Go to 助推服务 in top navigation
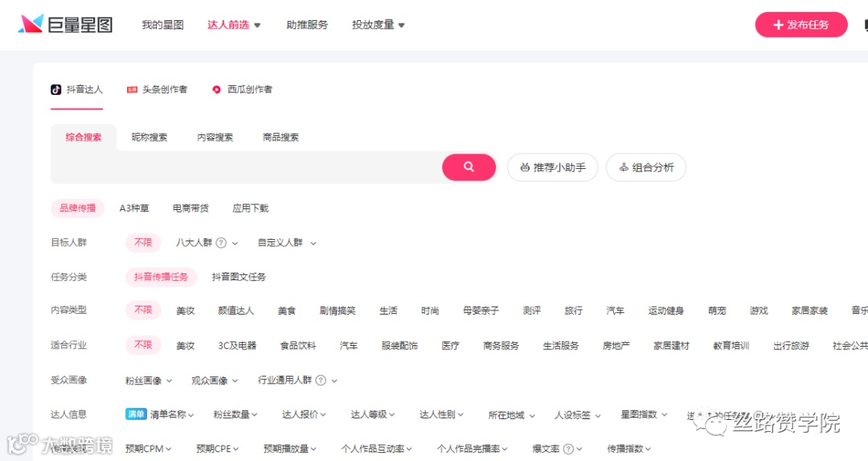 [307, 25]
